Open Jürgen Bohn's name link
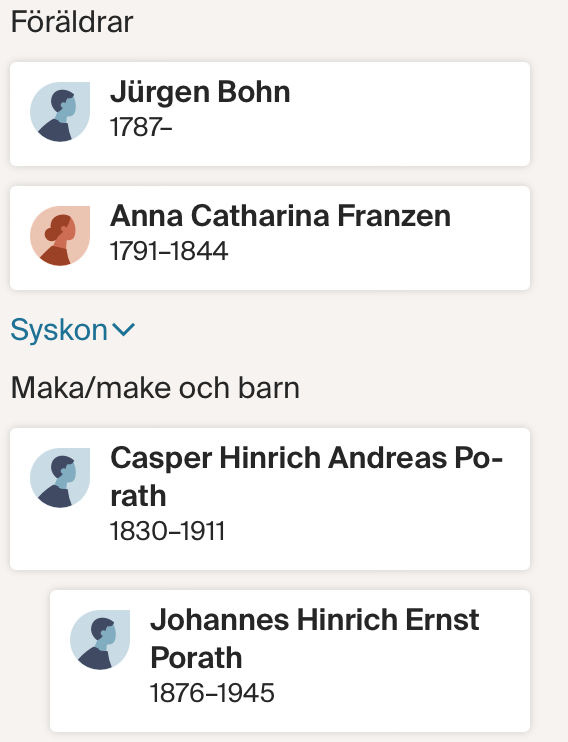 click(200, 92)
